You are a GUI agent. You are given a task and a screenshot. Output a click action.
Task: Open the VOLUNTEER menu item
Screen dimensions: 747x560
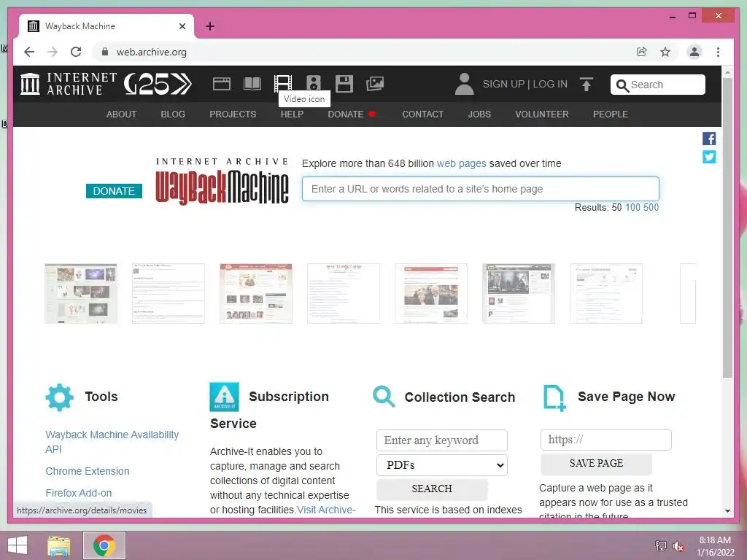542,114
